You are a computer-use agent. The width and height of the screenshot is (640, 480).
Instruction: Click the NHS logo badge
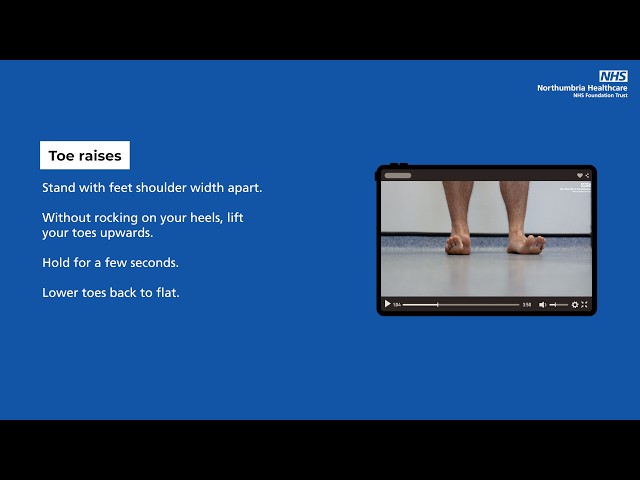(x=613, y=76)
